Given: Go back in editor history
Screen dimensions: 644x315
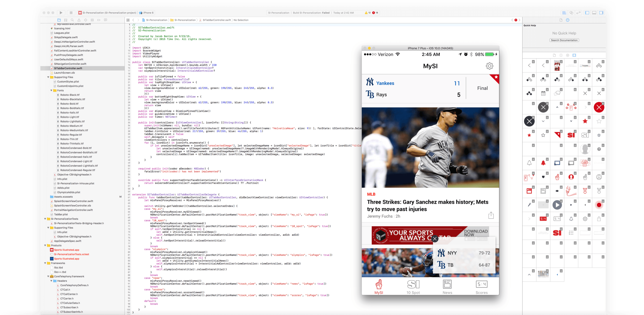Looking at the screenshot, I should point(133,20).
